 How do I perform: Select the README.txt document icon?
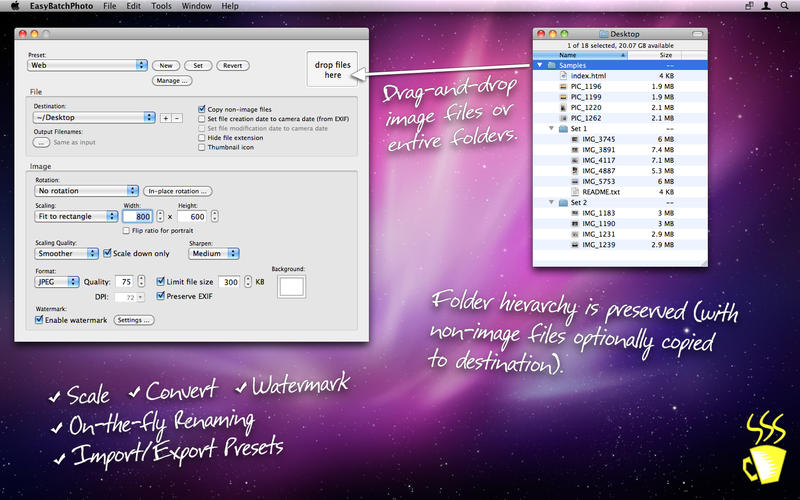click(x=574, y=191)
